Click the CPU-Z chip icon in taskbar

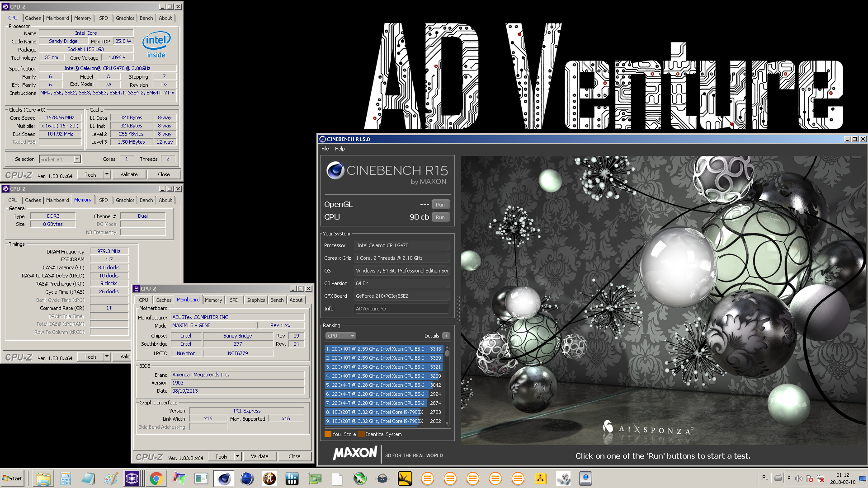pyautogui.click(x=132, y=479)
